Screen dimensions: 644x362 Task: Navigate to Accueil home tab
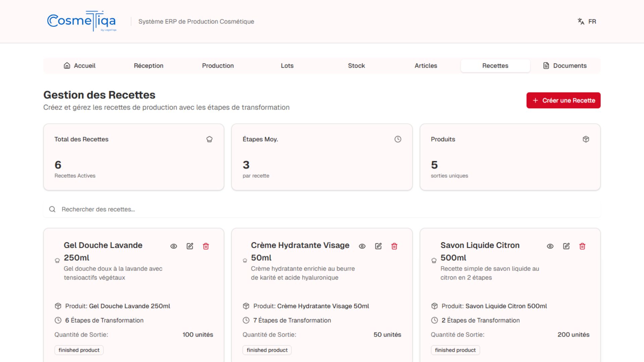(79, 66)
